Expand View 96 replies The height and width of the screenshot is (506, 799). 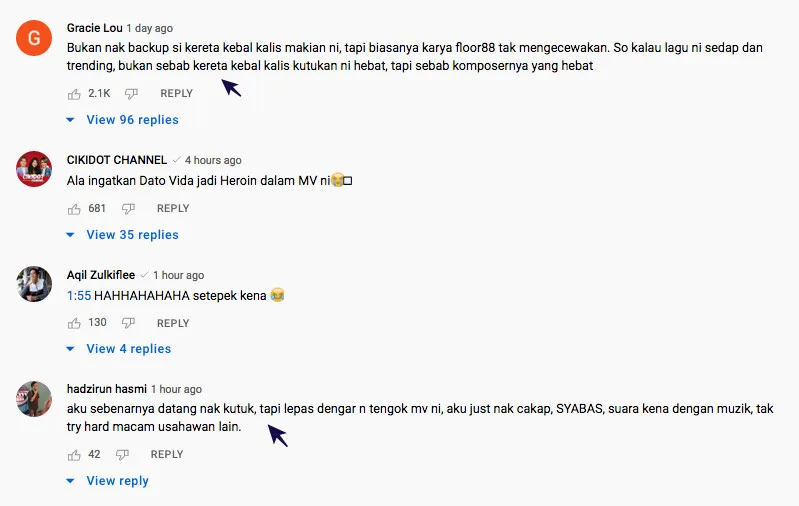tap(123, 120)
